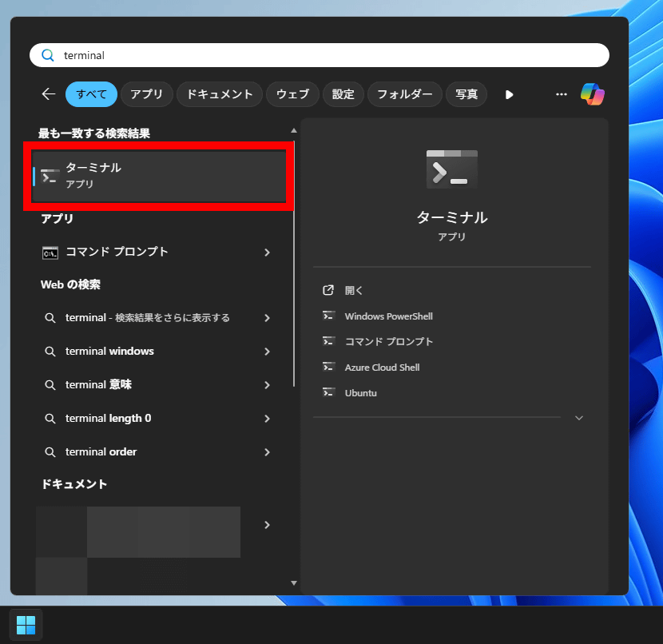Click the search box containing terminal
Screen dimensions: 663x644
[x=320, y=56]
